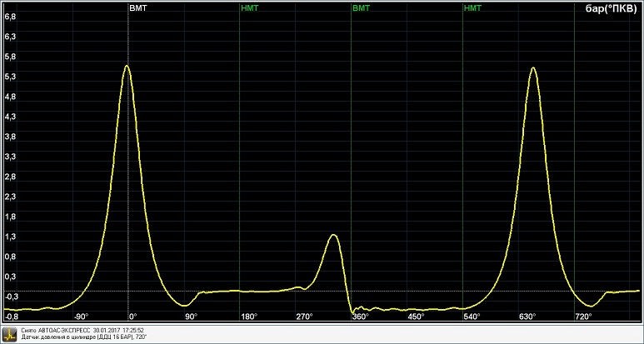This screenshot has width=644, height=344.
Task: Click the 180° crank angle label
Action: click(x=248, y=317)
